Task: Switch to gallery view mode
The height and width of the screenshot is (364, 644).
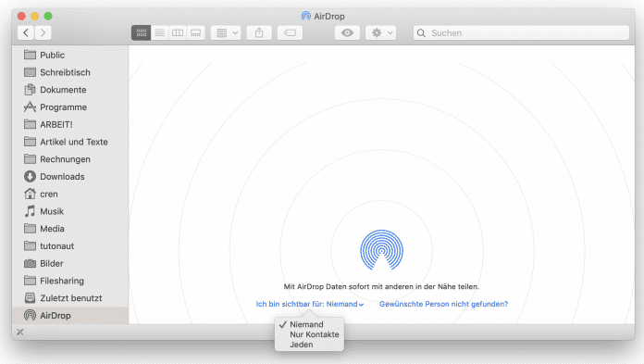Action: click(x=196, y=33)
